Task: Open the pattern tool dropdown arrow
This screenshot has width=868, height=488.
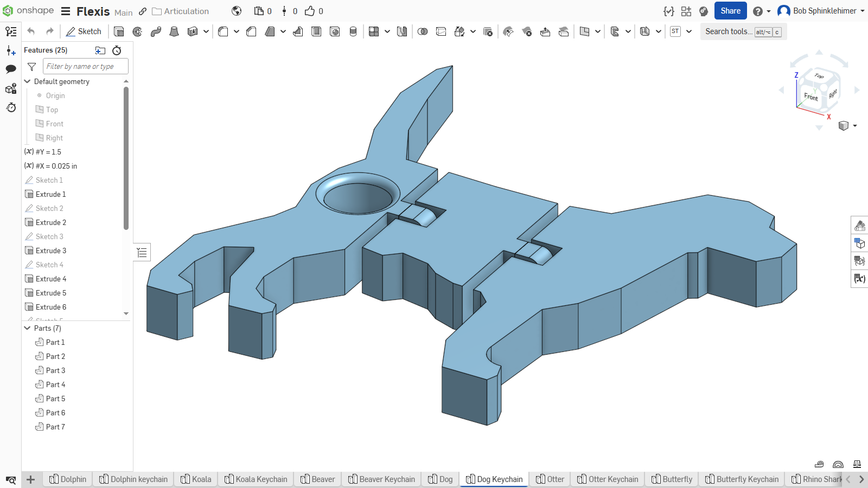Action: pos(387,31)
